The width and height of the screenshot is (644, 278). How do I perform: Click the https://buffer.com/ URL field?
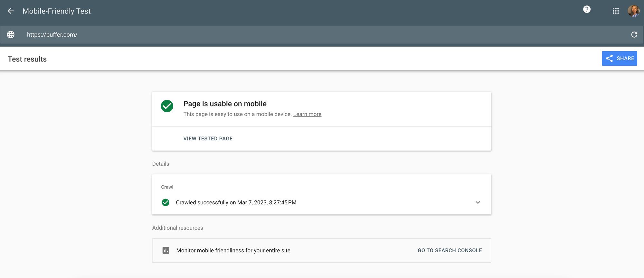[322, 34]
